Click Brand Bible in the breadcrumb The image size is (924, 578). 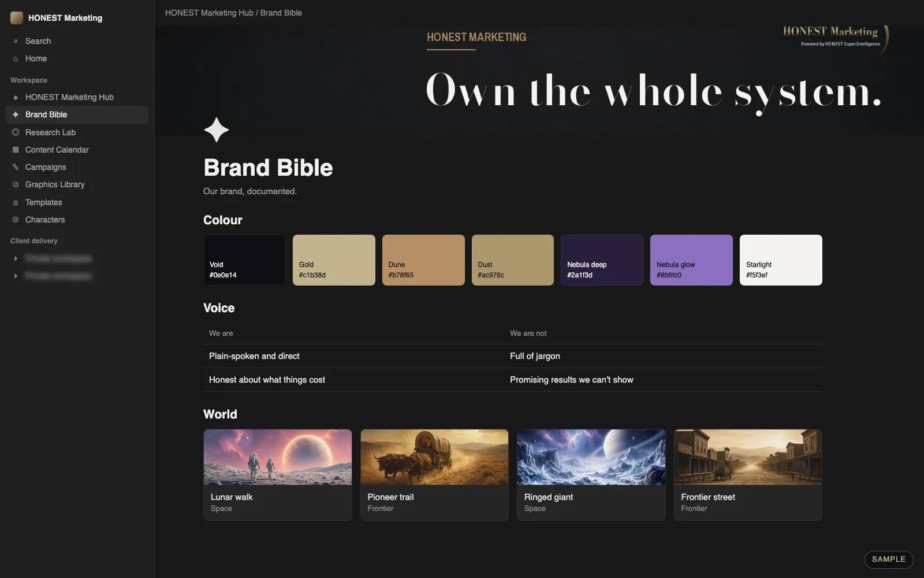(281, 13)
